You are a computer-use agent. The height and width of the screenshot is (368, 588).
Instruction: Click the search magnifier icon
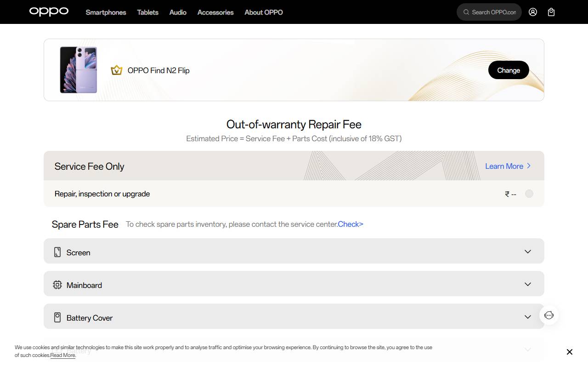coord(466,12)
